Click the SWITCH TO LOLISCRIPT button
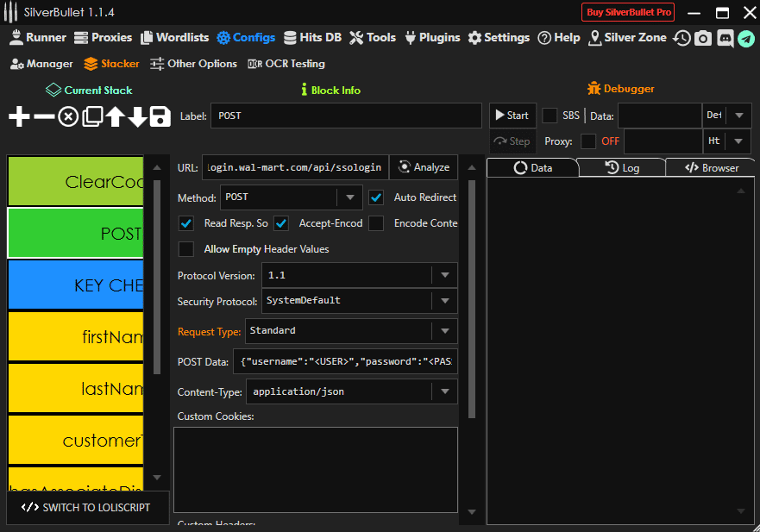760x532 pixels. click(87, 508)
